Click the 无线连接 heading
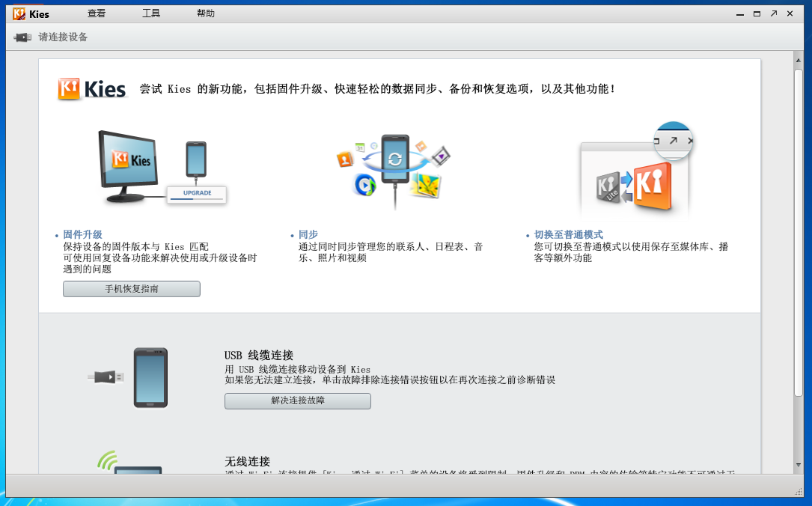 click(x=248, y=461)
